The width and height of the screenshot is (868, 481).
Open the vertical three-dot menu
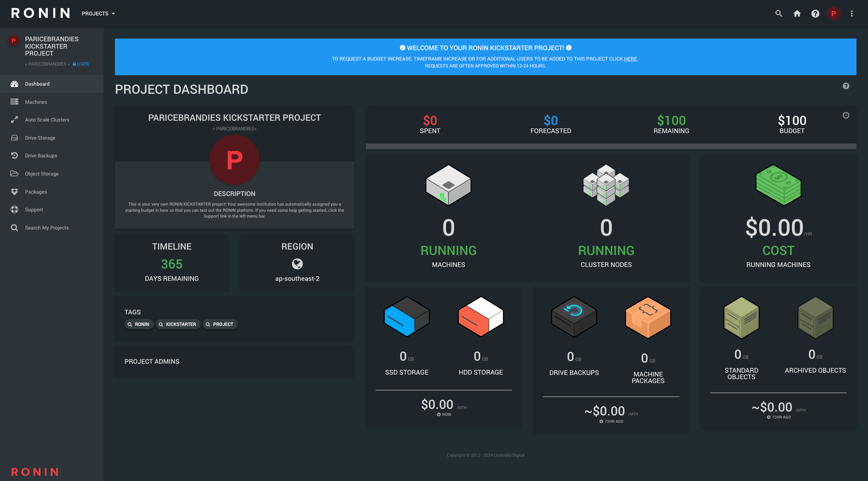851,14
